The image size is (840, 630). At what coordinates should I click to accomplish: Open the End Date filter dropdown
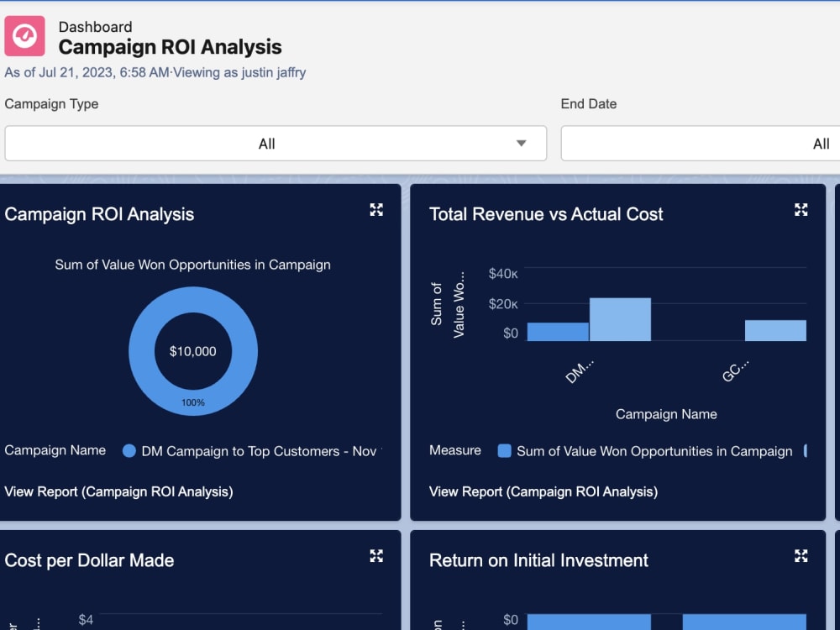tap(701, 144)
